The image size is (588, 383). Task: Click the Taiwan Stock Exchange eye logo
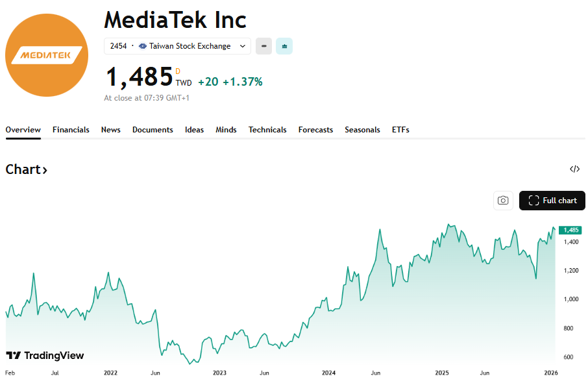pos(143,46)
